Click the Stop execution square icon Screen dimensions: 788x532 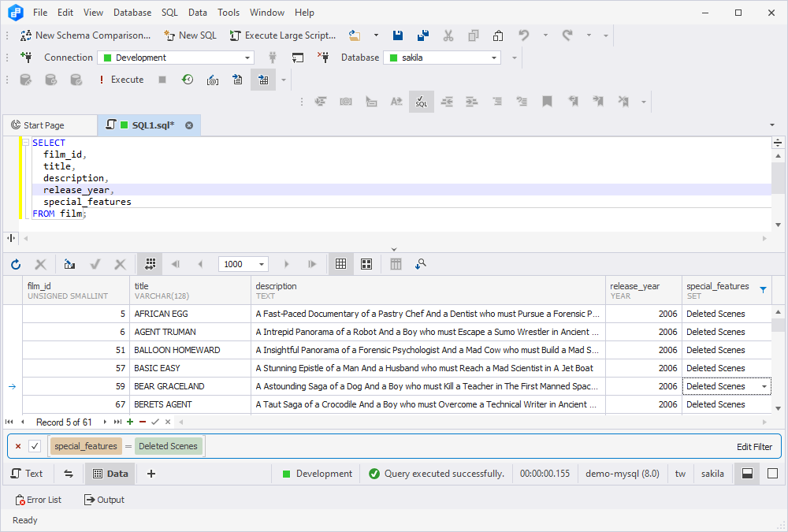pyautogui.click(x=162, y=80)
